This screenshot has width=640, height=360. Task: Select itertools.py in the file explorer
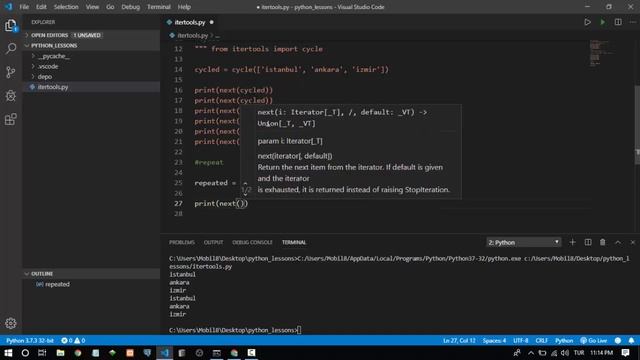click(x=91, y=87)
